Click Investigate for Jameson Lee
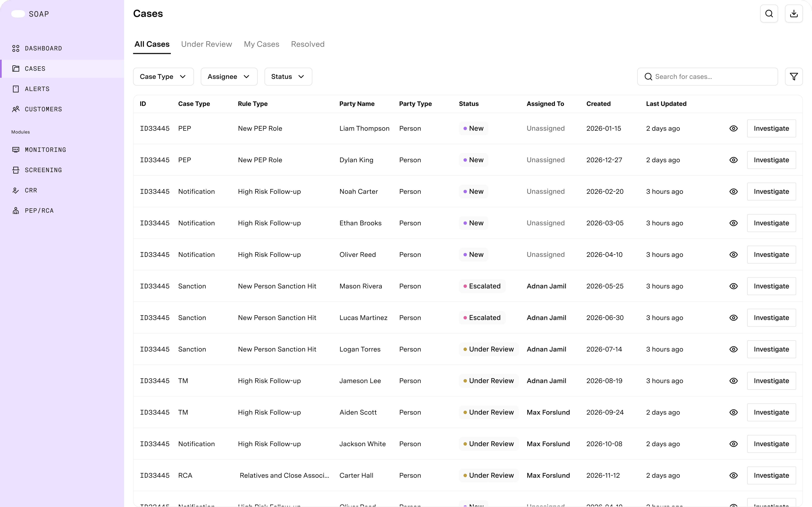 click(771, 381)
